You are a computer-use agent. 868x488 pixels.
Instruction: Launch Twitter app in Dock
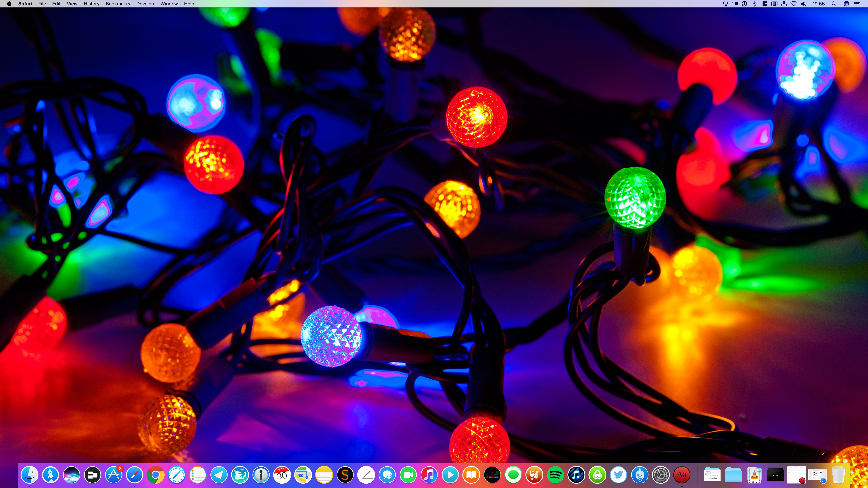point(618,474)
